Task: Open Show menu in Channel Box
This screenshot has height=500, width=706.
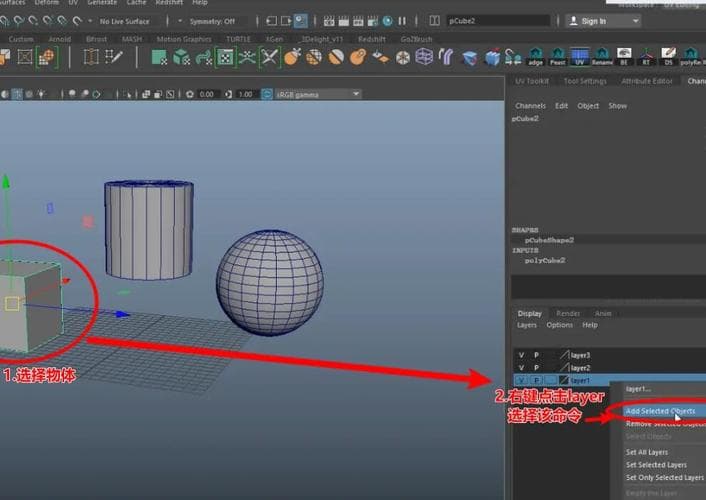Action: 617,105
